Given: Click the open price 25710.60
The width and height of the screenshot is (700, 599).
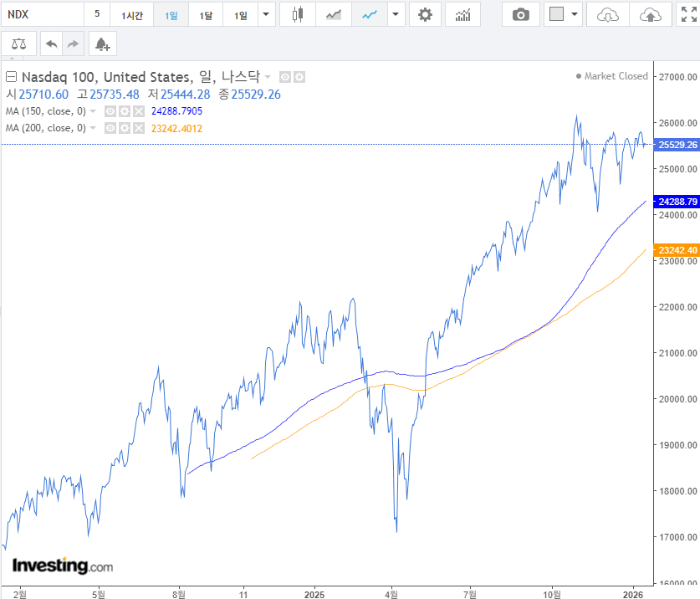Looking at the screenshot, I should pyautogui.click(x=43, y=95).
